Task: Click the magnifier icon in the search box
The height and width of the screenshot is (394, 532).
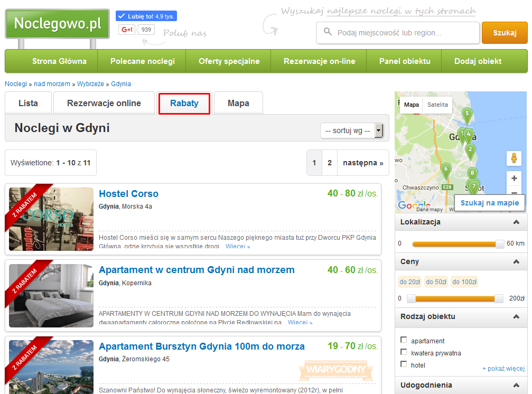Action: 328,32
